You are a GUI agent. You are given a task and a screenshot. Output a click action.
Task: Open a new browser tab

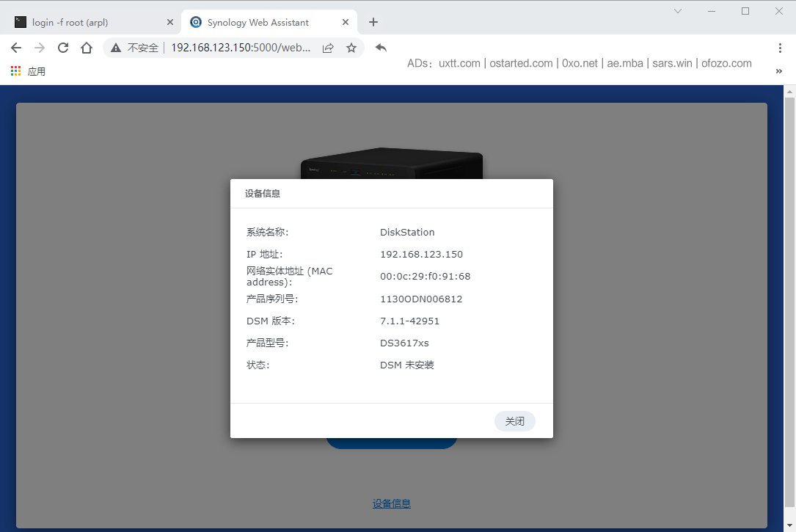coord(373,22)
